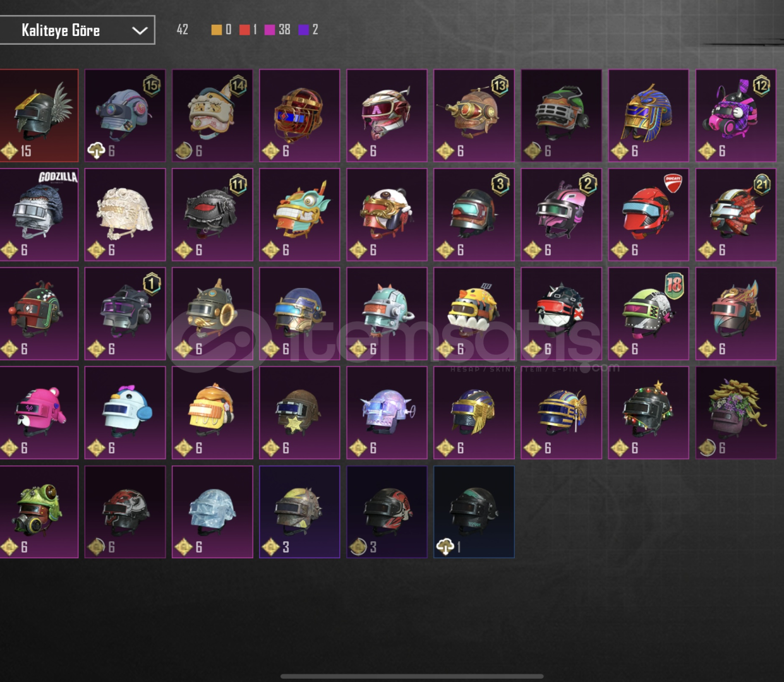The width and height of the screenshot is (784, 682).
Task: Open the Kaliteye Göre sort dropdown
Action: tap(76, 30)
